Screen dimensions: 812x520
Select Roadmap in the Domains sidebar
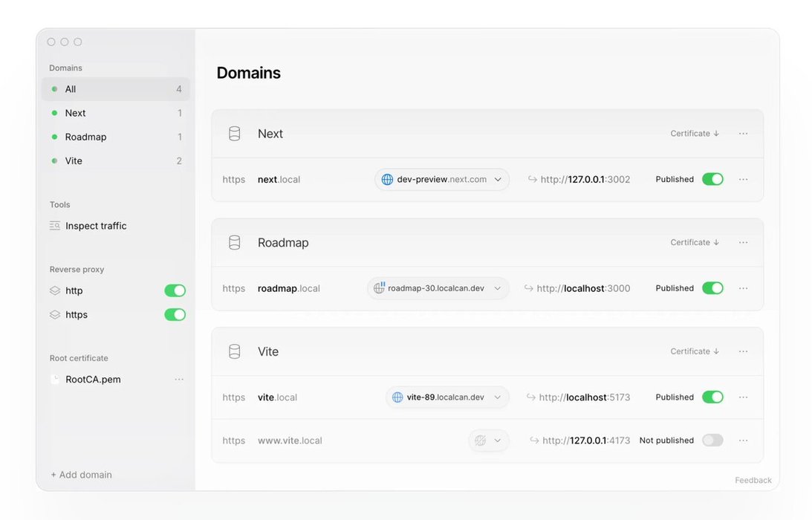(x=85, y=137)
